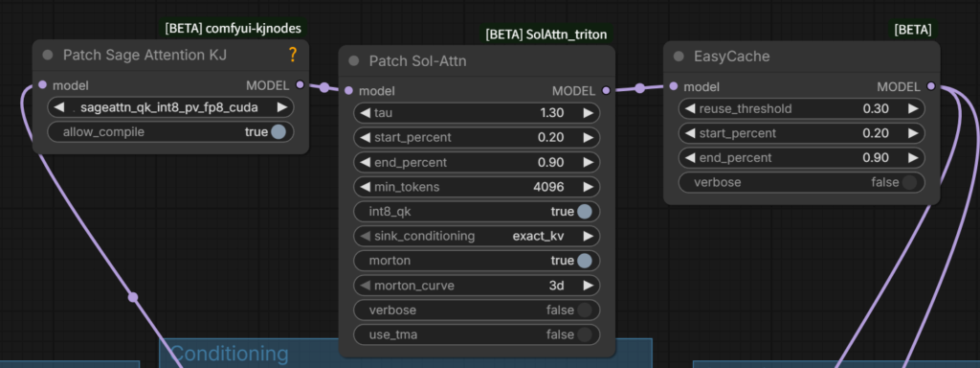Decrease reuse_threshold with left arrow
The height and width of the screenshot is (368, 980).
click(x=690, y=108)
